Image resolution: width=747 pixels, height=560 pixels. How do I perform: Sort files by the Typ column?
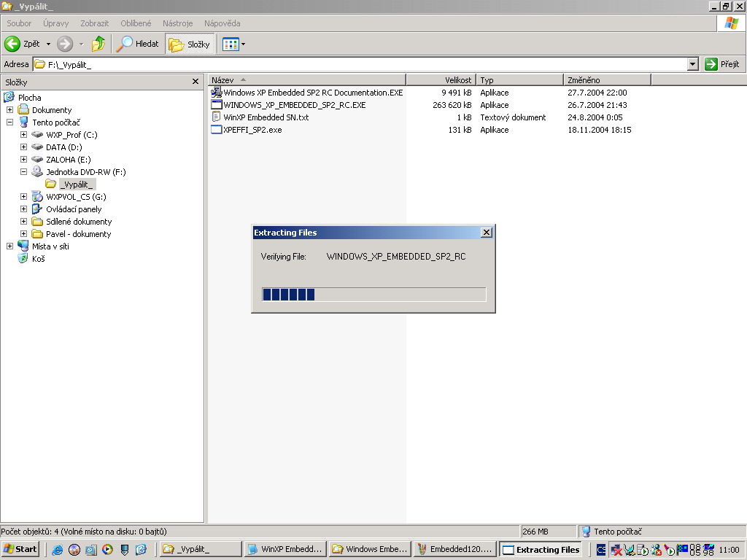tap(519, 80)
